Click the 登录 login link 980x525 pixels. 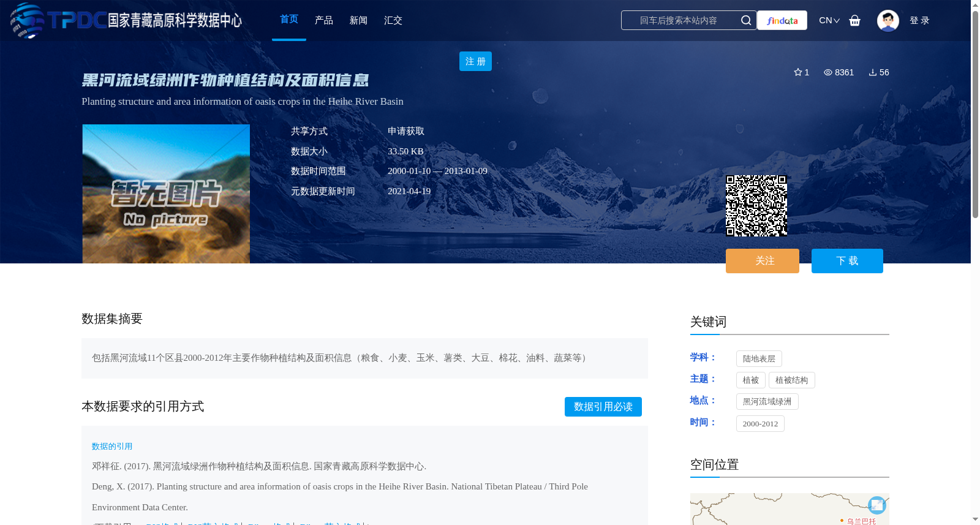(919, 20)
